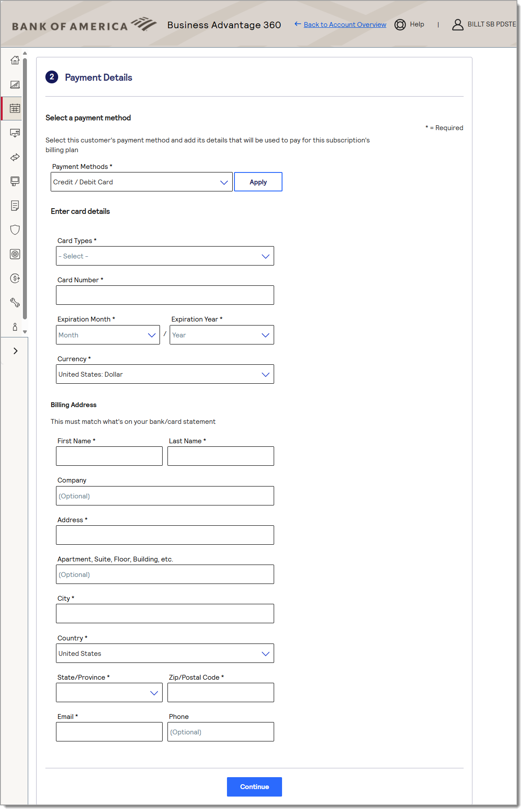Focus the optional Company field

pos(165,496)
